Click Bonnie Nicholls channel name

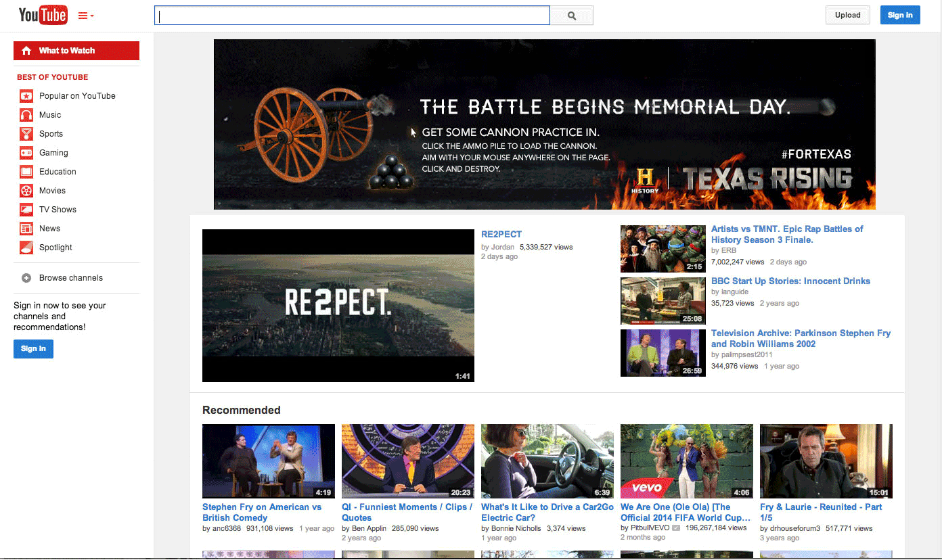(516, 529)
